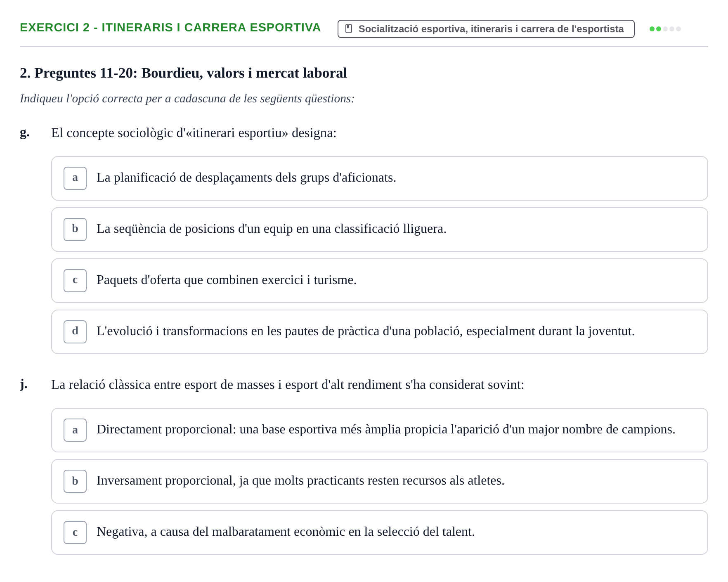Click the letter a box beside Directament proporcional
Screen dimensions: 728x582
pos(75,430)
